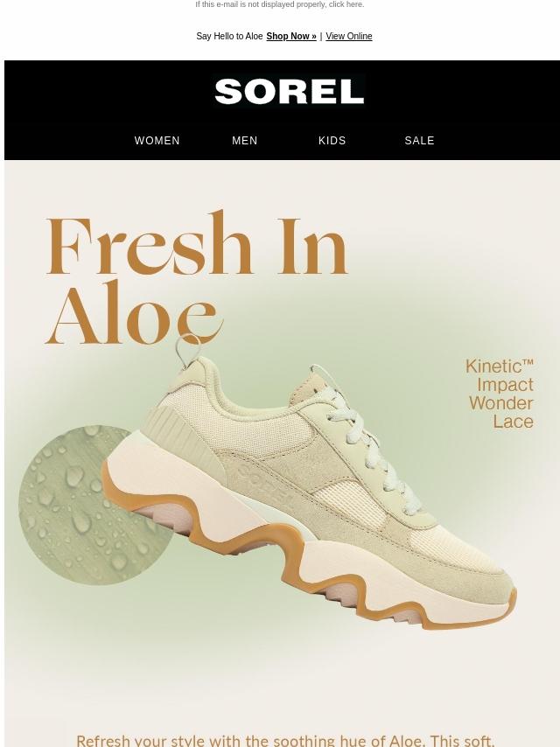The width and height of the screenshot is (560, 747).
Task: Click the large "Aloe" headline word
Action: (134, 312)
